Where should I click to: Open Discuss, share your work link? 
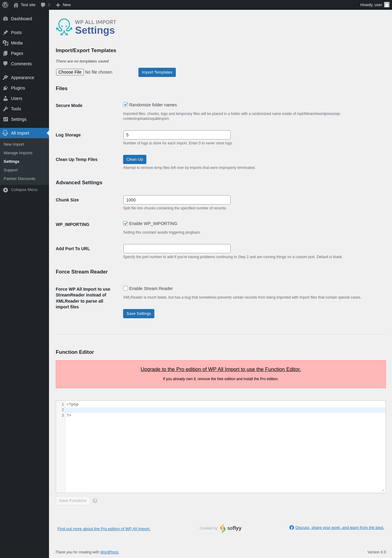click(340, 528)
